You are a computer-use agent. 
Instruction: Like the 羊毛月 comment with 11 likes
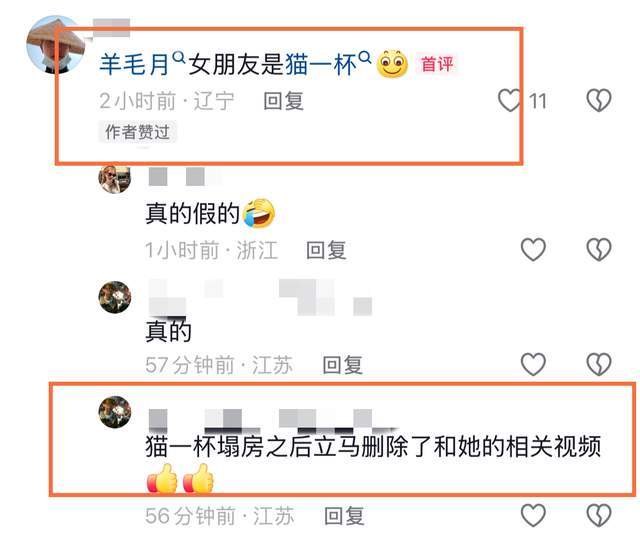[509, 100]
